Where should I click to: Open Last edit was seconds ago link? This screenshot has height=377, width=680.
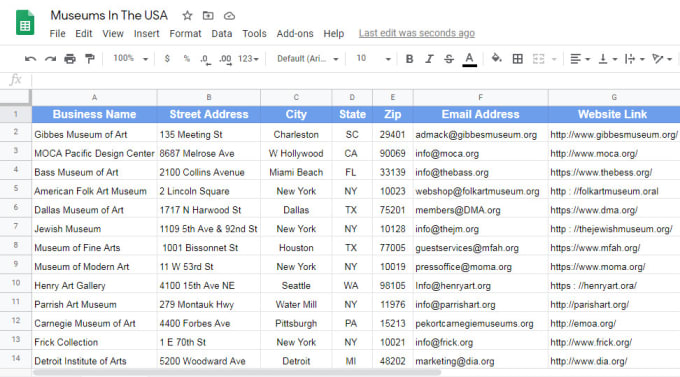point(417,33)
